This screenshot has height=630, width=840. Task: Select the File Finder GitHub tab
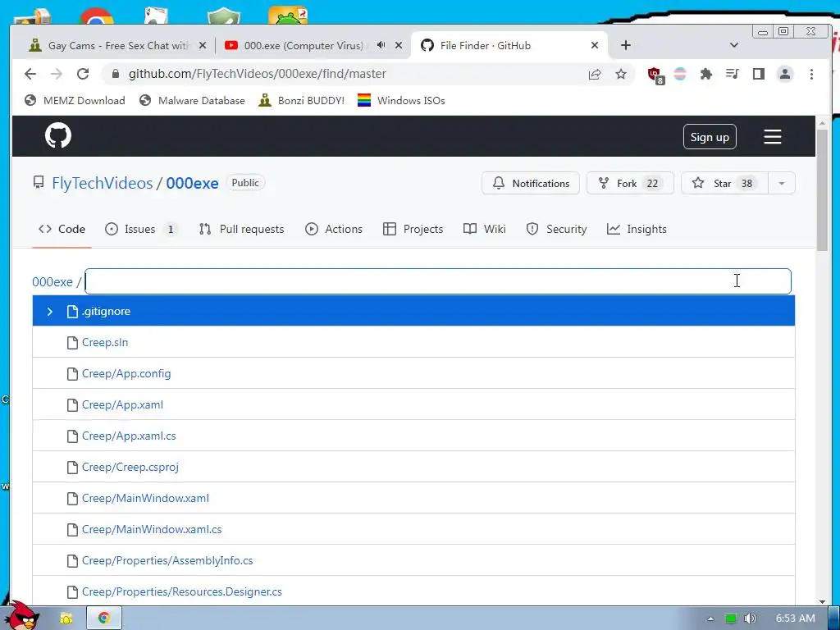pos(509,46)
